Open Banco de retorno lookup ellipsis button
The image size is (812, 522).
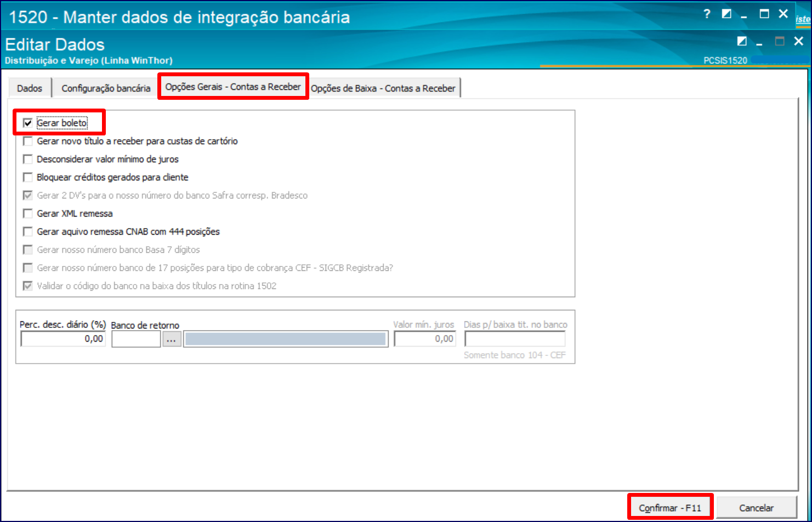[x=172, y=339]
